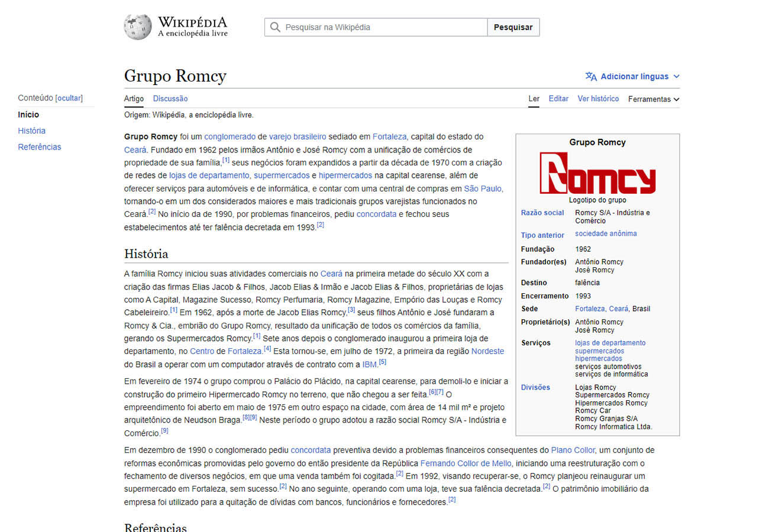Click the translate icon beside Adicionar línguas
Viewport: 769px width, 532px height.
click(x=591, y=76)
